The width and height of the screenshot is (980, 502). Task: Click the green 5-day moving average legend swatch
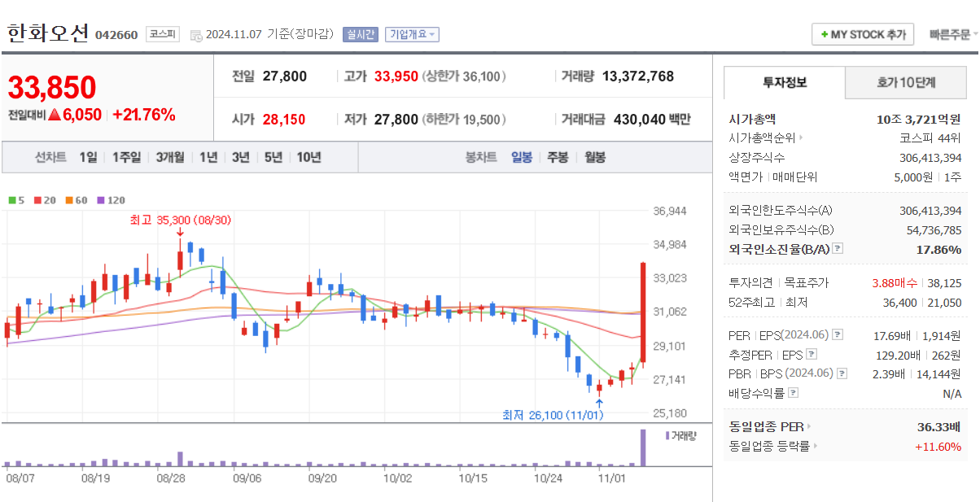pyautogui.click(x=12, y=200)
